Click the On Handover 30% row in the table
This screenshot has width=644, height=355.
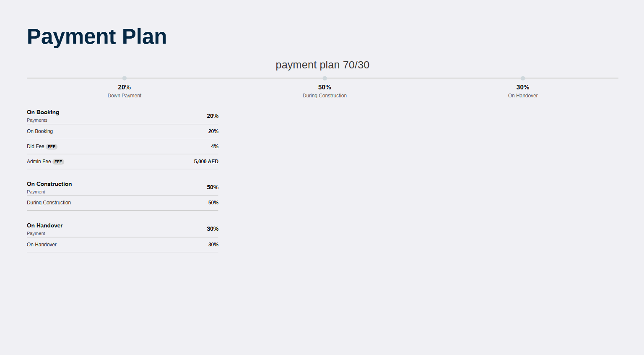tap(122, 245)
